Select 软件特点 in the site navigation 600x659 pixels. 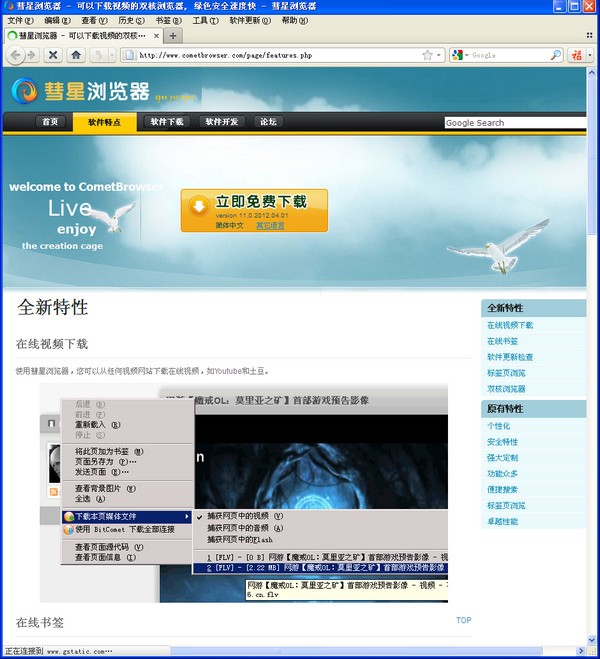104,122
